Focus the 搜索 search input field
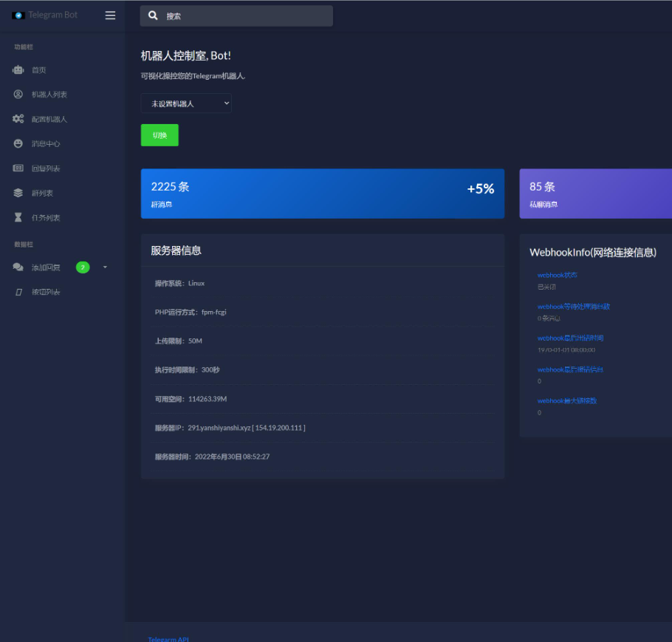672x642 pixels. pos(236,16)
